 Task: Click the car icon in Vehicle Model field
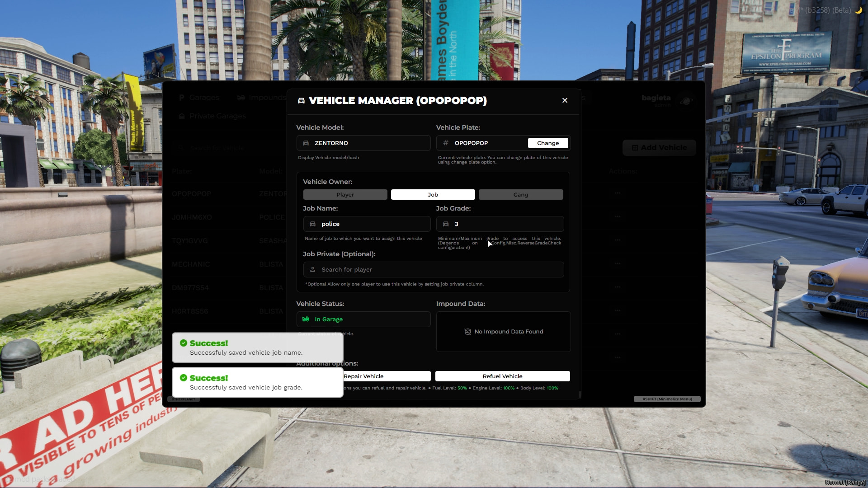pos(306,143)
